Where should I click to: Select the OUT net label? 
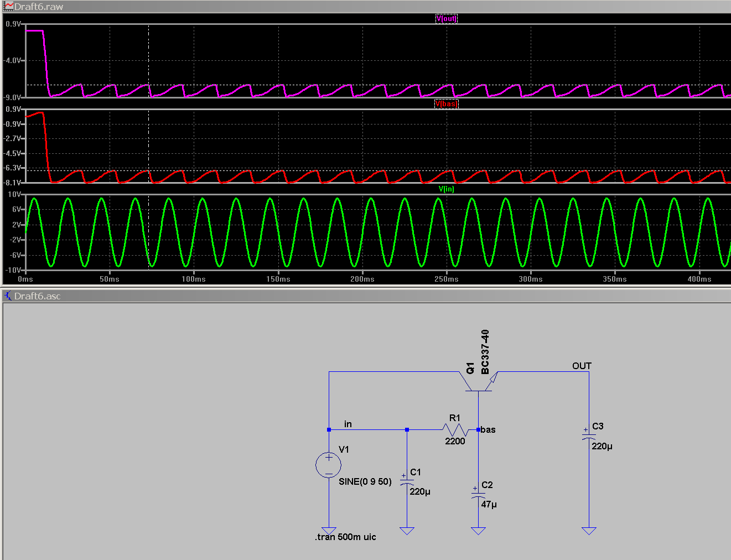[582, 366]
